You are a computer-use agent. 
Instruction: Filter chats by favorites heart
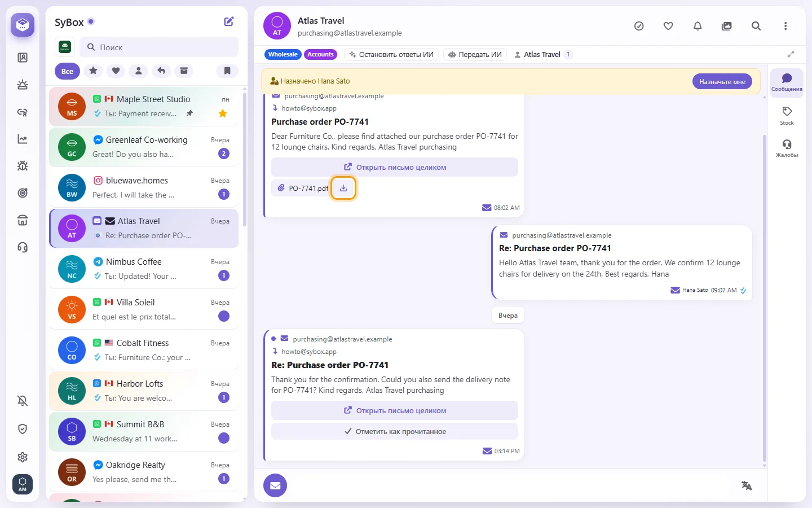[116, 71]
